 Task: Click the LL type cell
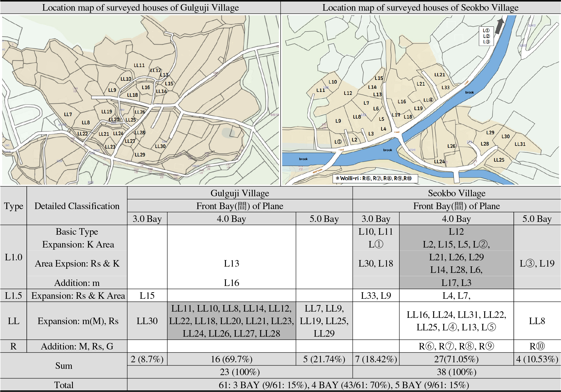click(x=14, y=321)
